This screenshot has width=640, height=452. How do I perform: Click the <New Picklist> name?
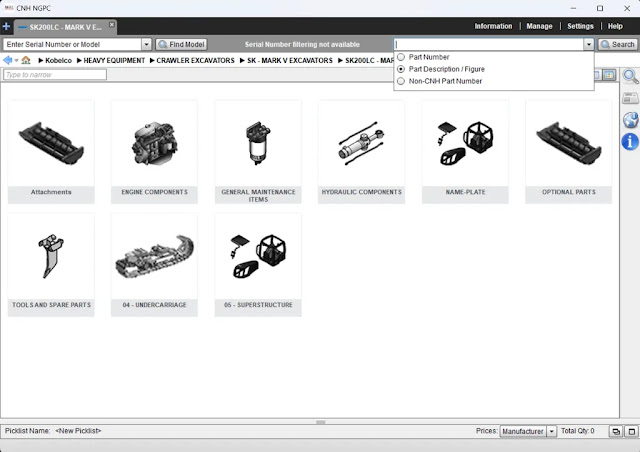[78, 431]
